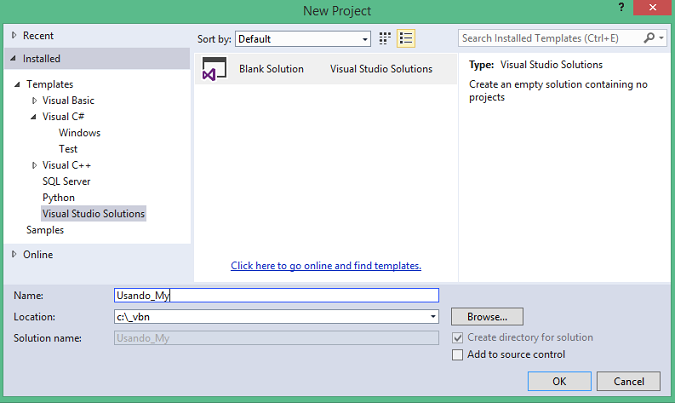Image resolution: width=675 pixels, height=403 pixels.
Task: Expand the Visual C++ node
Action: 34,165
